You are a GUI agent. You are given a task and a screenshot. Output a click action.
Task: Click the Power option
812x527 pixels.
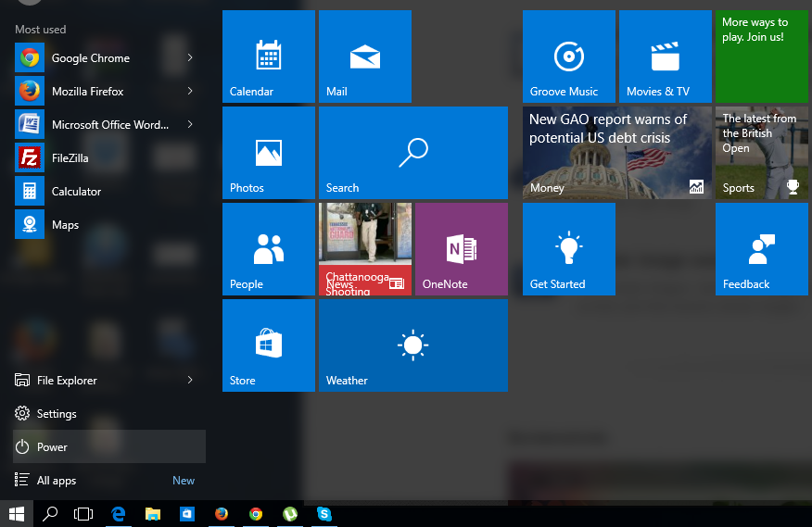[109, 446]
